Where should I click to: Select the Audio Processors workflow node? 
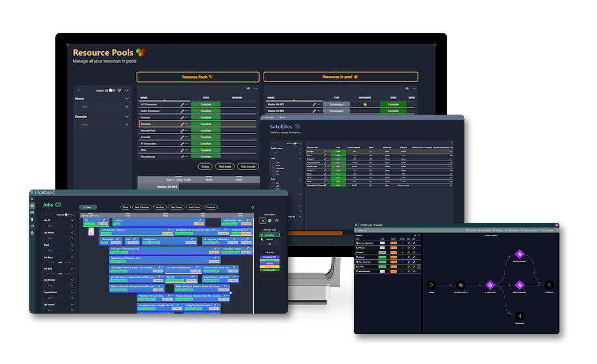click(520, 254)
